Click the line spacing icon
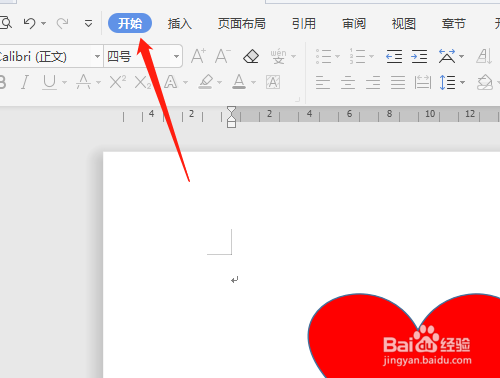The height and width of the screenshot is (378, 500). click(448, 82)
